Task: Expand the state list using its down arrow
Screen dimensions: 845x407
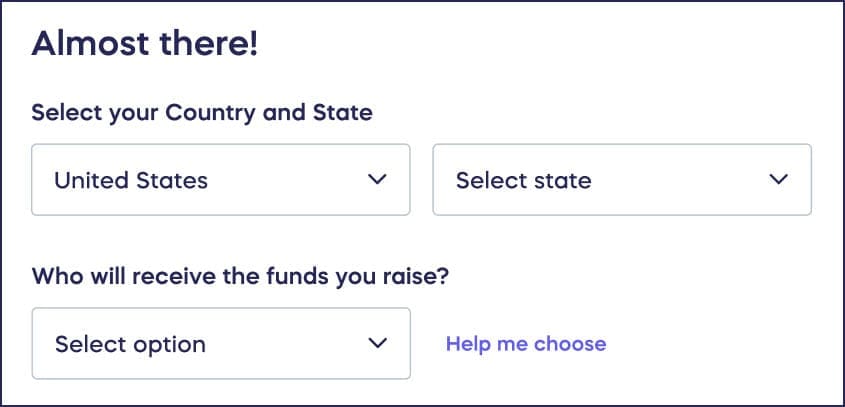Action: [778, 180]
